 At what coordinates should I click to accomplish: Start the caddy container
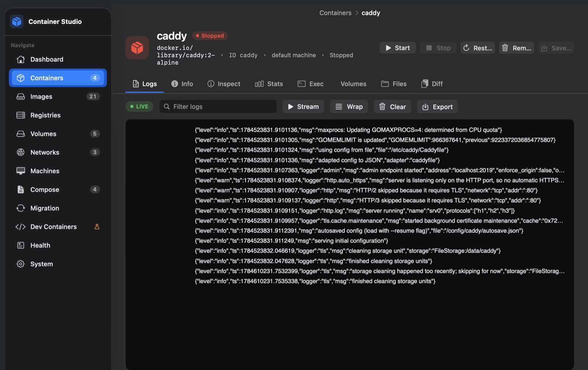pyautogui.click(x=398, y=48)
